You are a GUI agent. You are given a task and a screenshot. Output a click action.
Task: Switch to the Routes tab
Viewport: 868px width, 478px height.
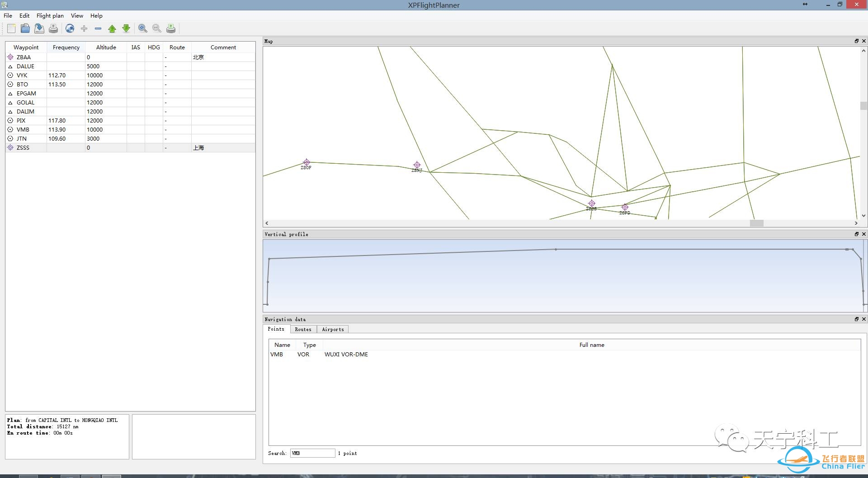[303, 329]
